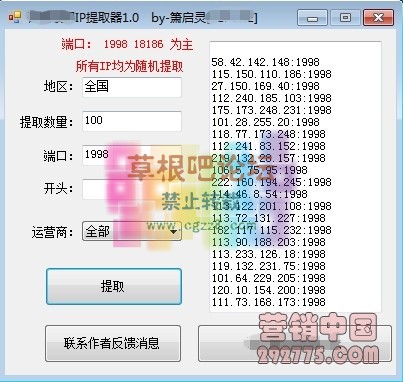403x382 pixels.
Task: Click the application icon in title bar
Action: [15, 17]
